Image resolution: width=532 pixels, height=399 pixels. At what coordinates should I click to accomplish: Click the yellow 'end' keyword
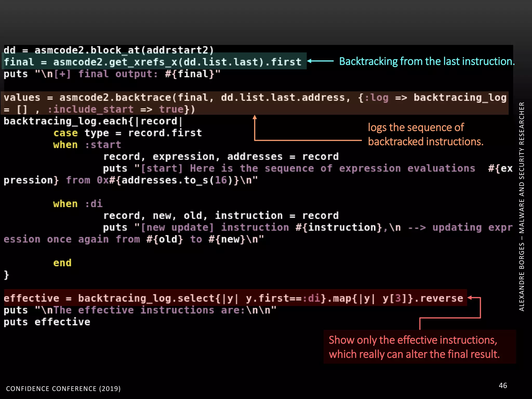pyautogui.click(x=62, y=263)
